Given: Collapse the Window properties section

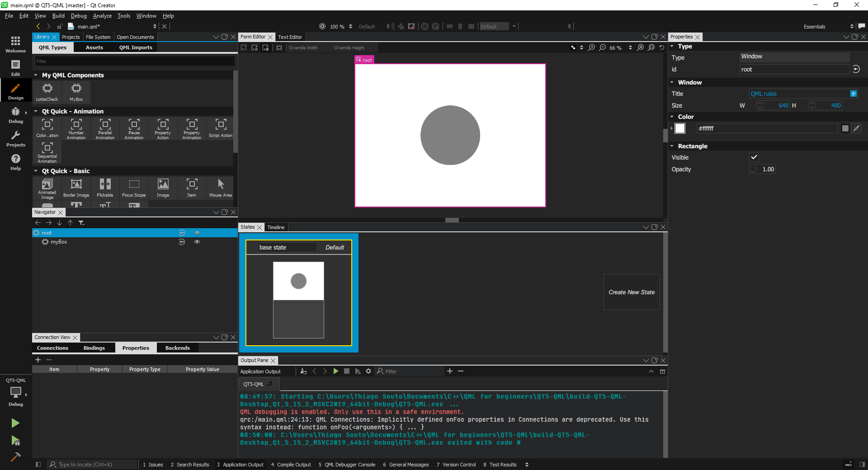Looking at the screenshot, I should (x=672, y=82).
